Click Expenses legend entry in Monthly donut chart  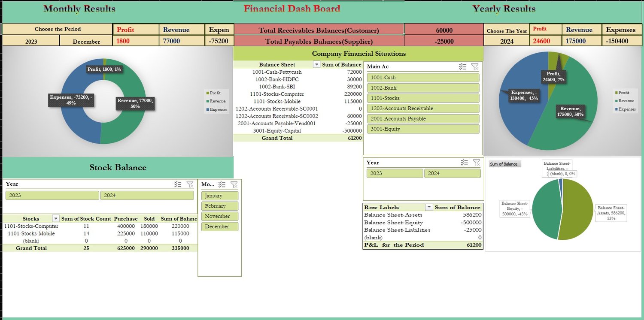coord(216,110)
